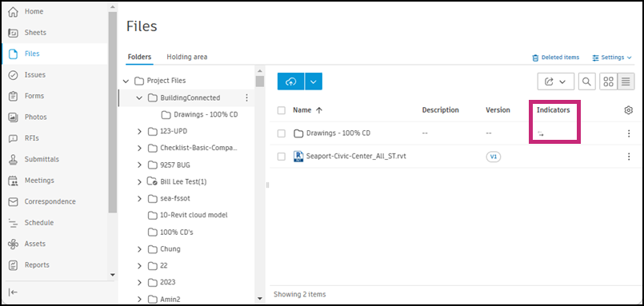
Task: Open the Forms clipboard icon
Action: pyautogui.click(x=13, y=96)
